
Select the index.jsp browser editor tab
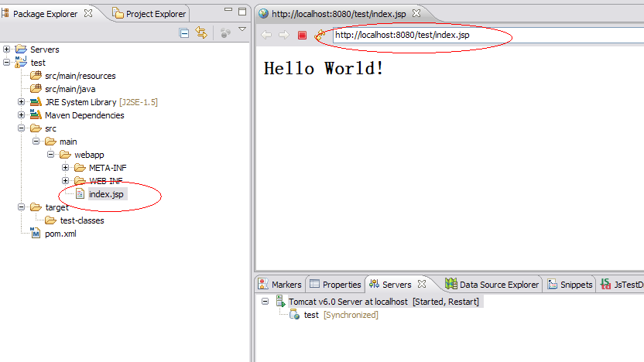339,14
